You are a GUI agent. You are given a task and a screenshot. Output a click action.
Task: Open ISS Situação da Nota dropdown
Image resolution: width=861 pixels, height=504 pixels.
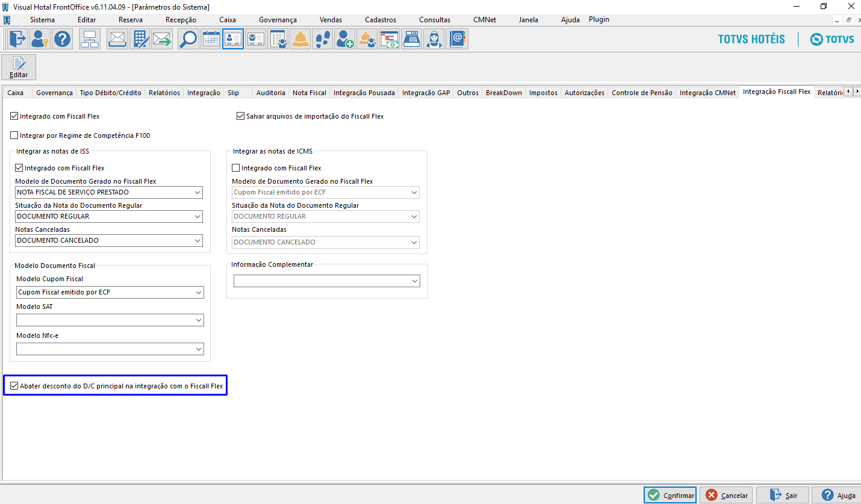[x=109, y=217]
